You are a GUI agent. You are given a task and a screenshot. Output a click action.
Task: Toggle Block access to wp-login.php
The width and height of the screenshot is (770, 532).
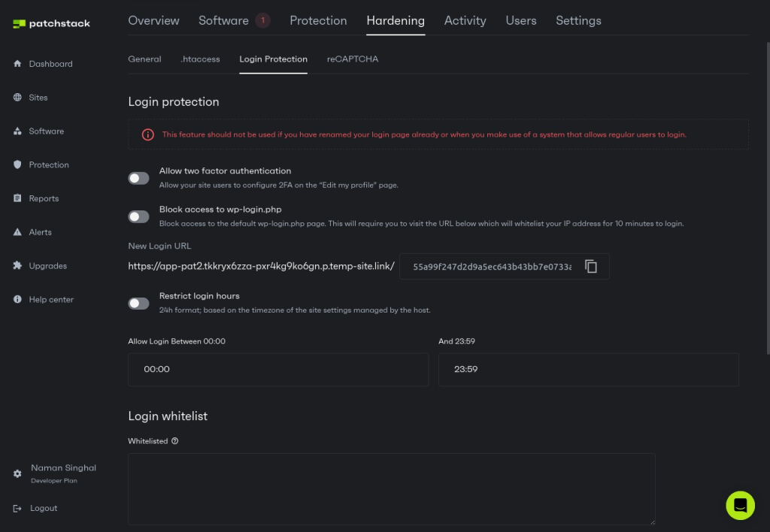tap(138, 216)
